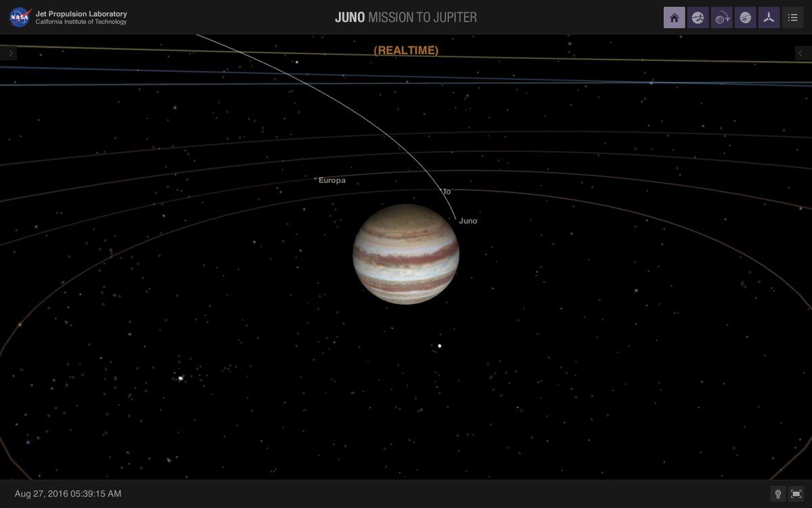Viewport: 812px width, 508px height.
Task: Open the mission events list icon
Action: tap(792, 18)
